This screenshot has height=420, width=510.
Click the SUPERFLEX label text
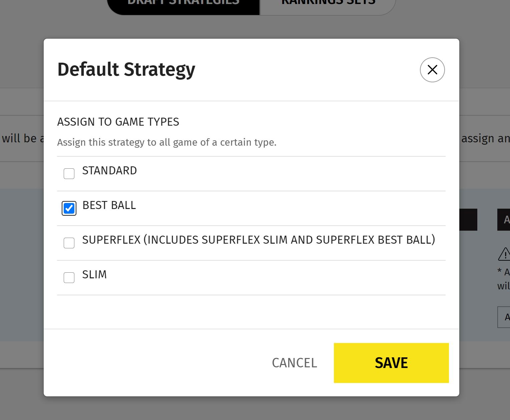(259, 240)
